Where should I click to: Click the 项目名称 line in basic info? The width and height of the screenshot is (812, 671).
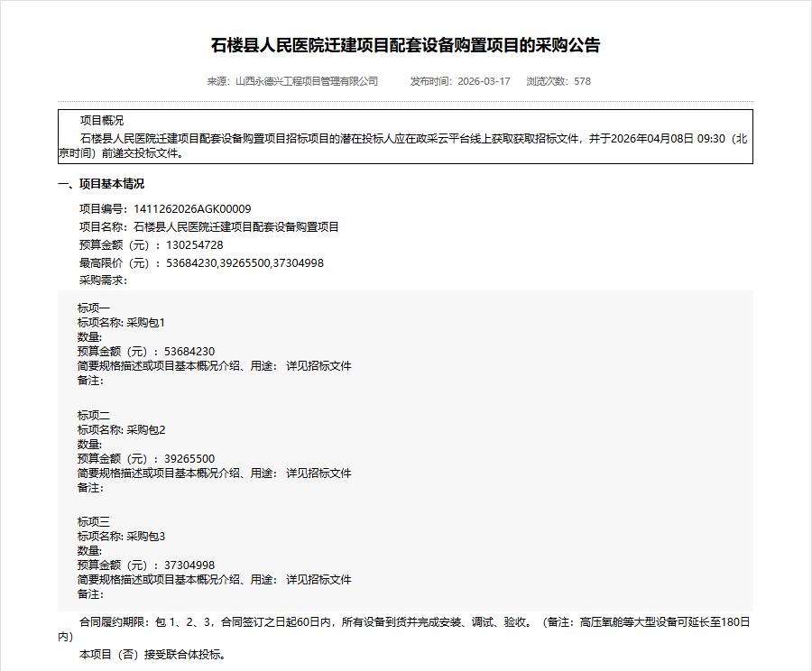click(x=209, y=227)
